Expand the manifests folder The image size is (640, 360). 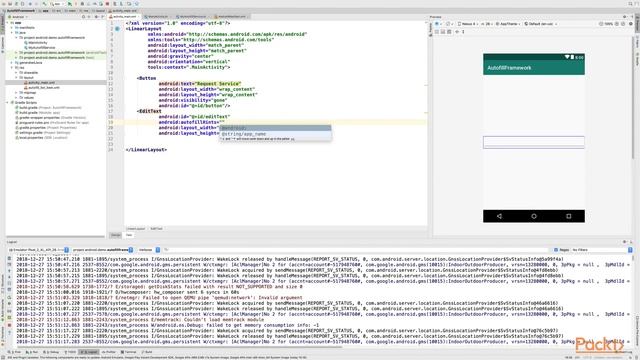click(x=12, y=28)
